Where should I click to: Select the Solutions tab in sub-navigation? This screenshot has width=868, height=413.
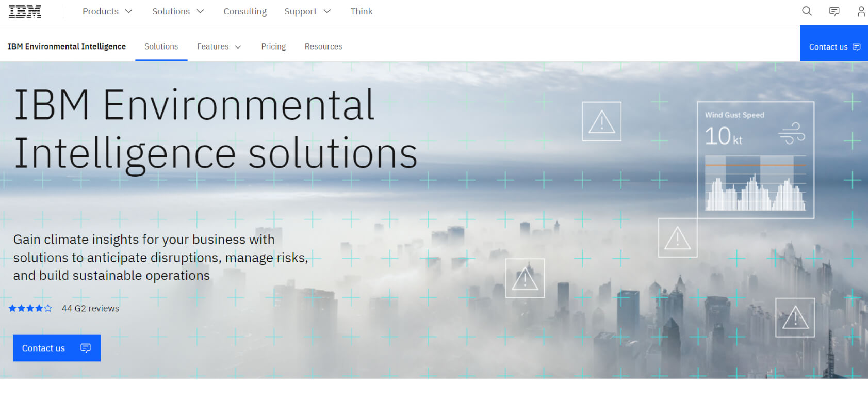[161, 46]
